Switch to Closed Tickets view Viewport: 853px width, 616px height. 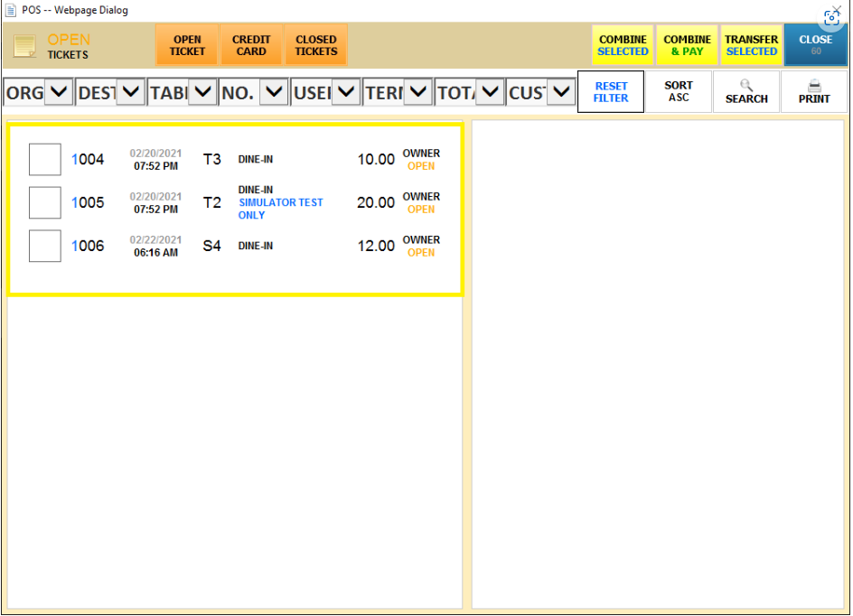click(316, 45)
